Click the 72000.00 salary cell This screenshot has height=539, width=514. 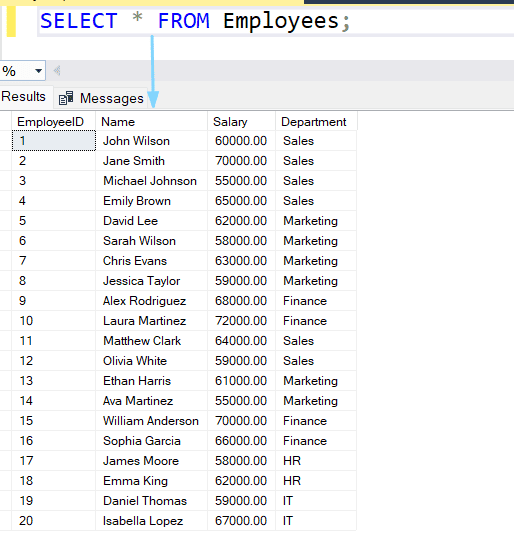pyautogui.click(x=242, y=321)
